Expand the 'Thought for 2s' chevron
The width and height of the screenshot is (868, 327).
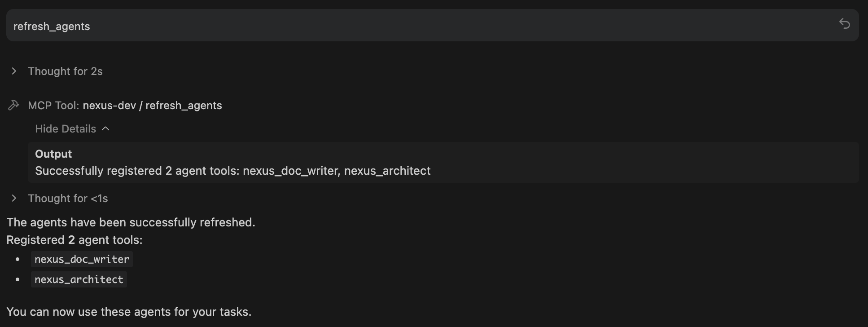coord(14,71)
